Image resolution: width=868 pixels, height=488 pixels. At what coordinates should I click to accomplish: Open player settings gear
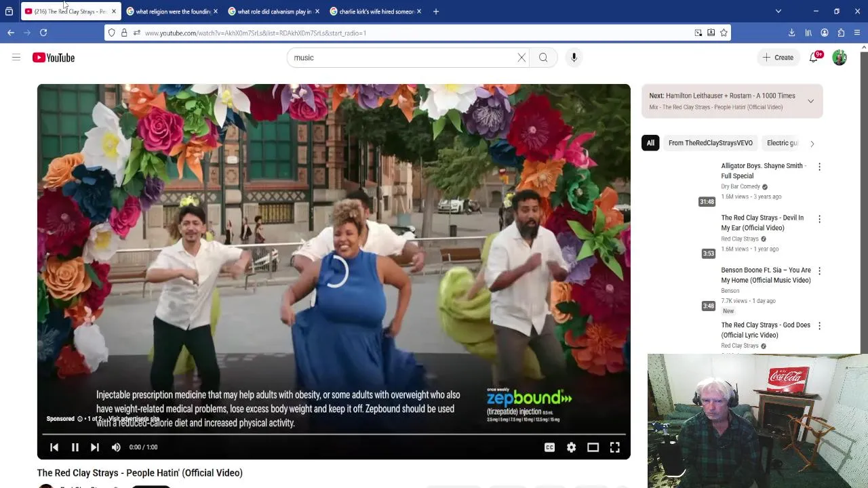[571, 447]
